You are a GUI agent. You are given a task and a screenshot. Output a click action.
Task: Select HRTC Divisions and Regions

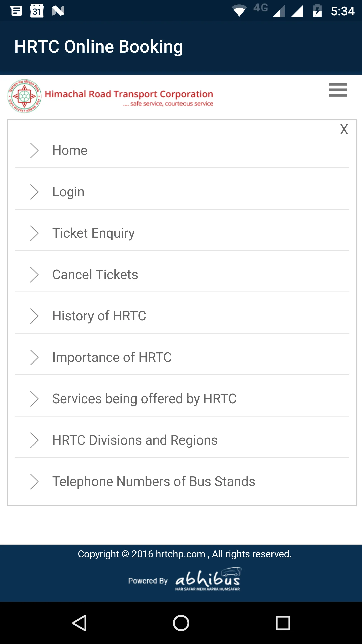135,440
